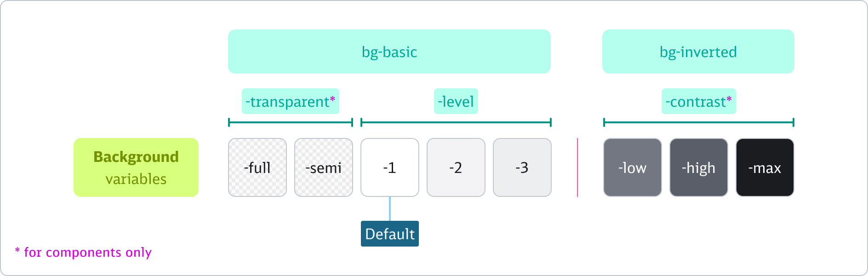Select the -3 level background swatch
Viewport: 868px width, 276px height.
tap(522, 167)
